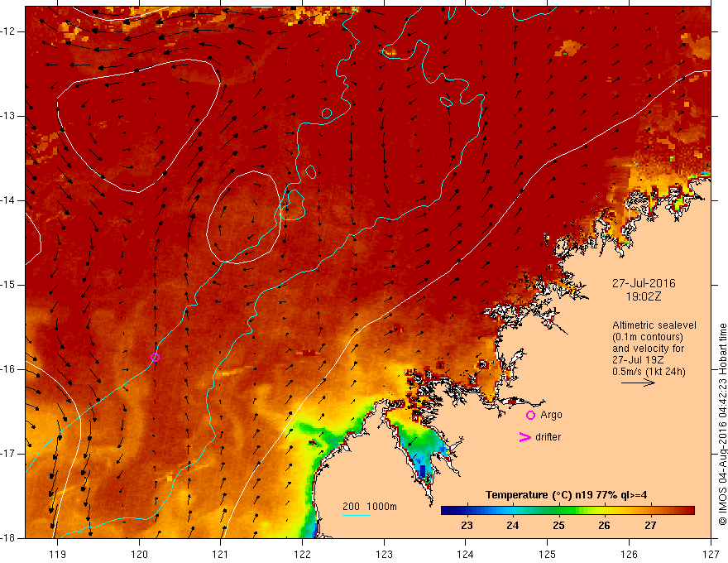Click the magenta Argo circle marker on the map
The height and width of the screenshot is (563, 728).
click(x=155, y=357)
